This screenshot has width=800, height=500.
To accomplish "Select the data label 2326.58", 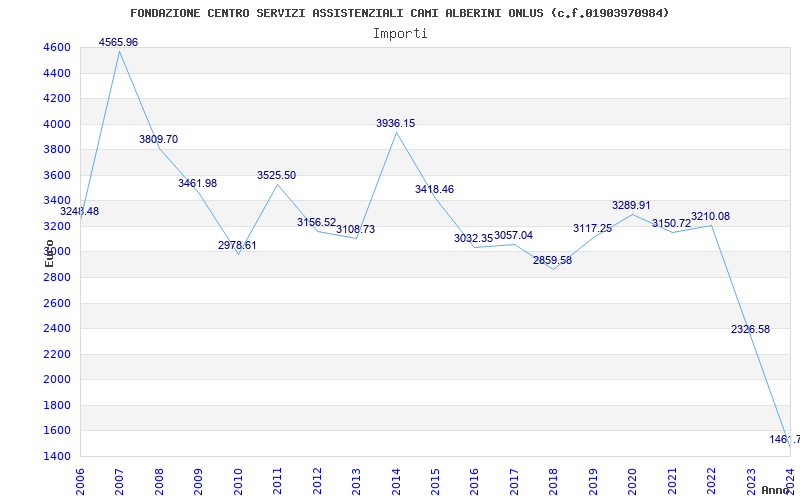I will pyautogui.click(x=751, y=330).
